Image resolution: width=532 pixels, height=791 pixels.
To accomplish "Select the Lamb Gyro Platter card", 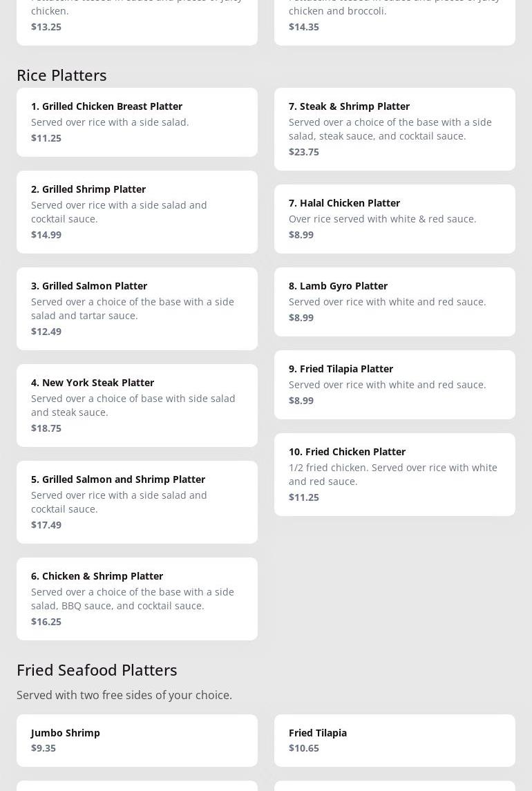I will (x=395, y=301).
